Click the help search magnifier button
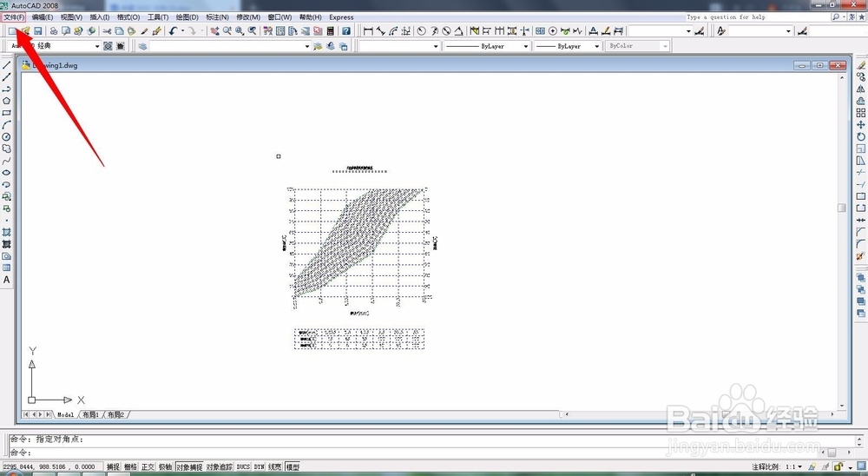This screenshot has height=476, width=868. (835, 17)
